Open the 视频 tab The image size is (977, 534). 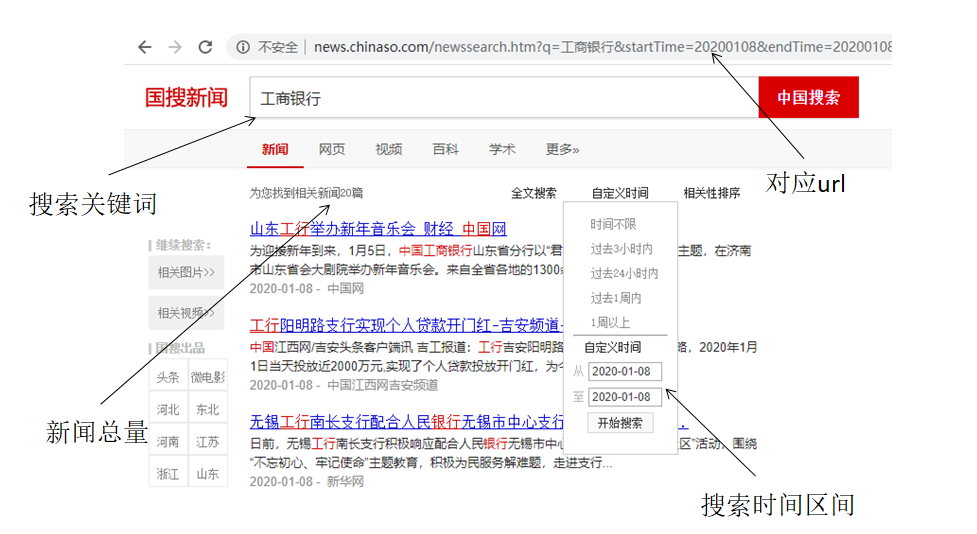389,150
